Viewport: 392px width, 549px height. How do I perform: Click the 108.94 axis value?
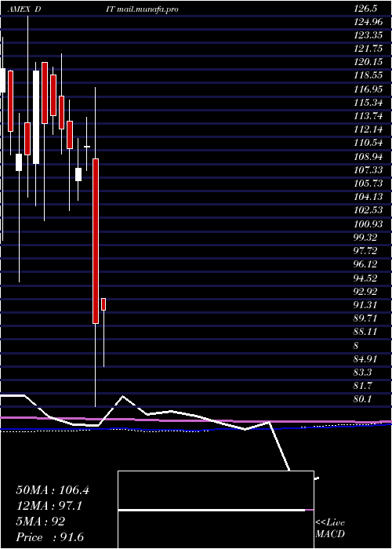(x=368, y=157)
